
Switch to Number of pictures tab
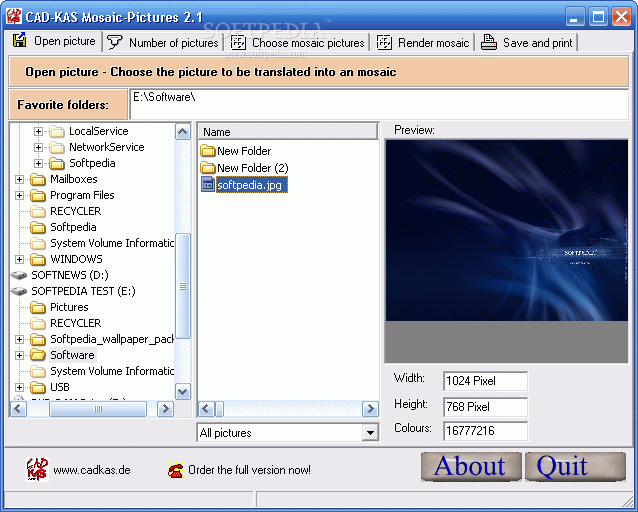point(163,43)
